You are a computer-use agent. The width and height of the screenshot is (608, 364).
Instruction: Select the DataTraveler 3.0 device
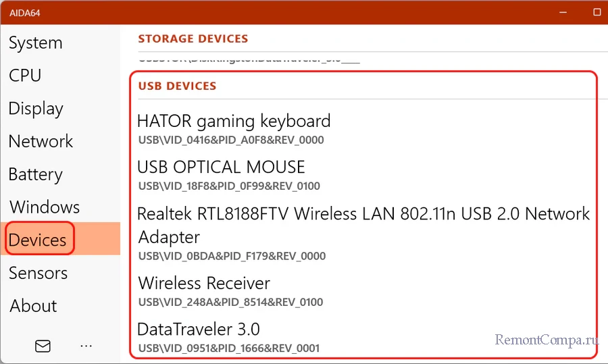199,330
